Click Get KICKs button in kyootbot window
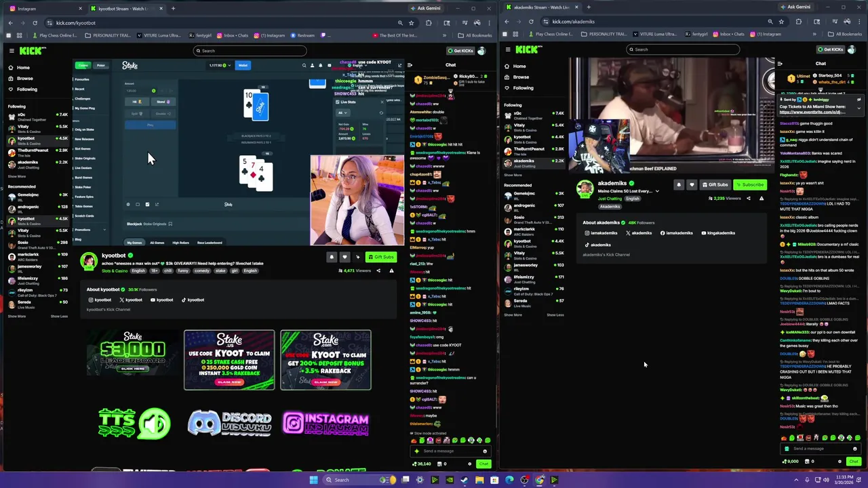Image resolution: width=868 pixels, height=488 pixels. click(x=460, y=51)
